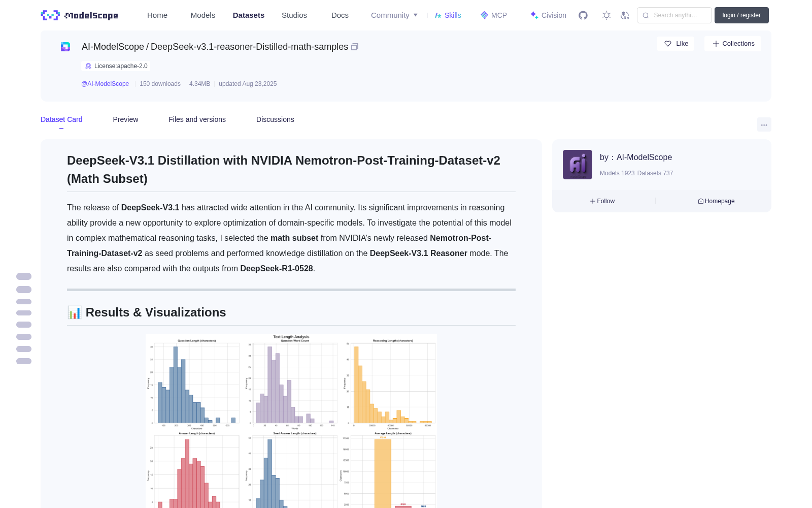This screenshot has height=508, width=812.
Task: Open the Studios menu item
Action: coord(294,15)
